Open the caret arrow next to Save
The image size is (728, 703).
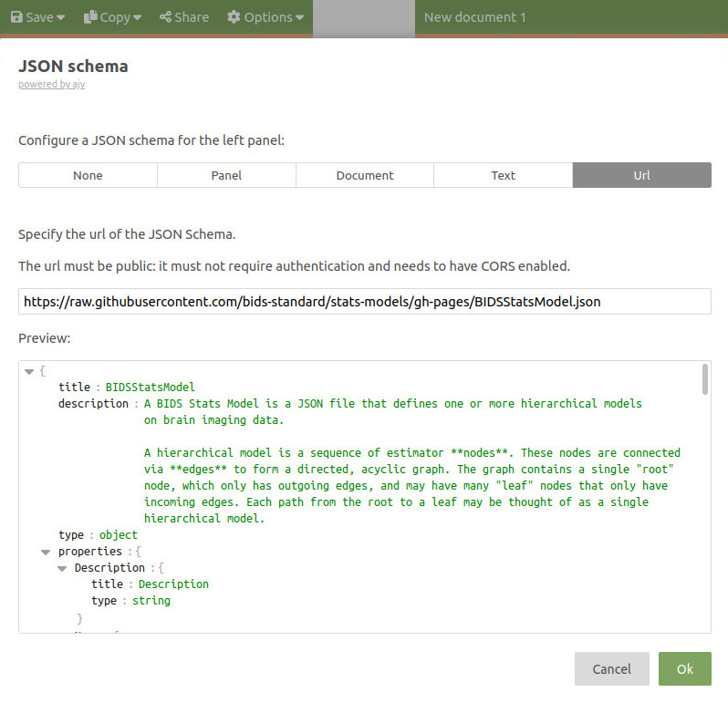(60, 18)
